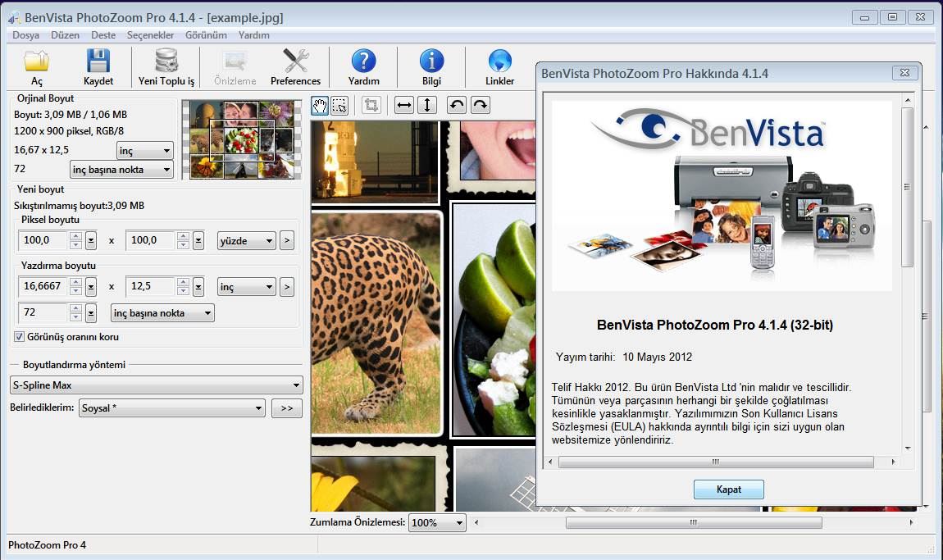The height and width of the screenshot is (560, 943).
Task: Open the Dosya menu
Action: click(x=26, y=35)
